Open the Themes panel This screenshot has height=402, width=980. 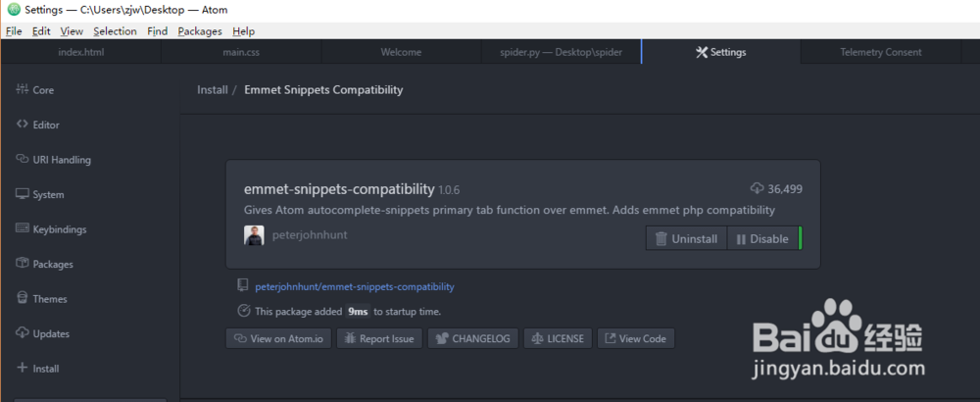point(41,299)
